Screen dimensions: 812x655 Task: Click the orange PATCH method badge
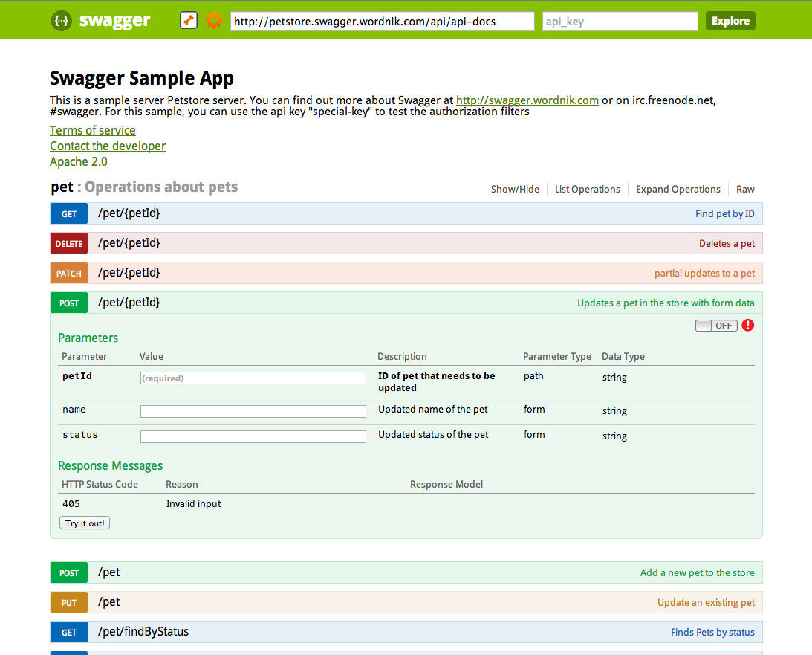click(69, 273)
